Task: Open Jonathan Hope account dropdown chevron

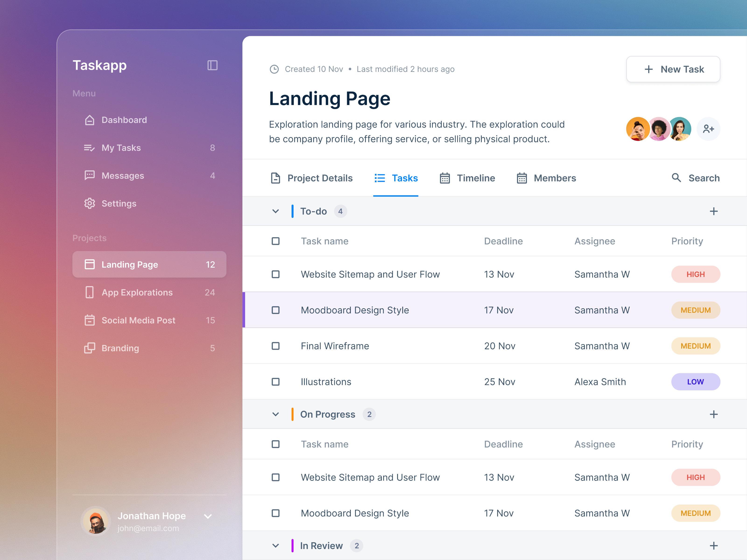Action: coord(208,516)
